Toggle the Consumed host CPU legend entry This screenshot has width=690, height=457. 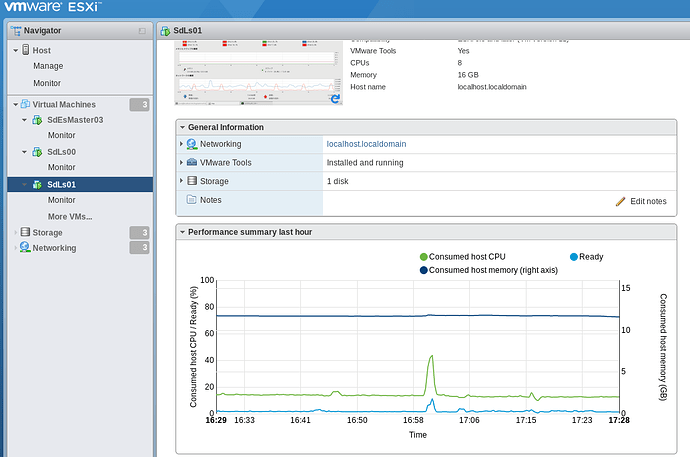pyautogui.click(x=462, y=257)
